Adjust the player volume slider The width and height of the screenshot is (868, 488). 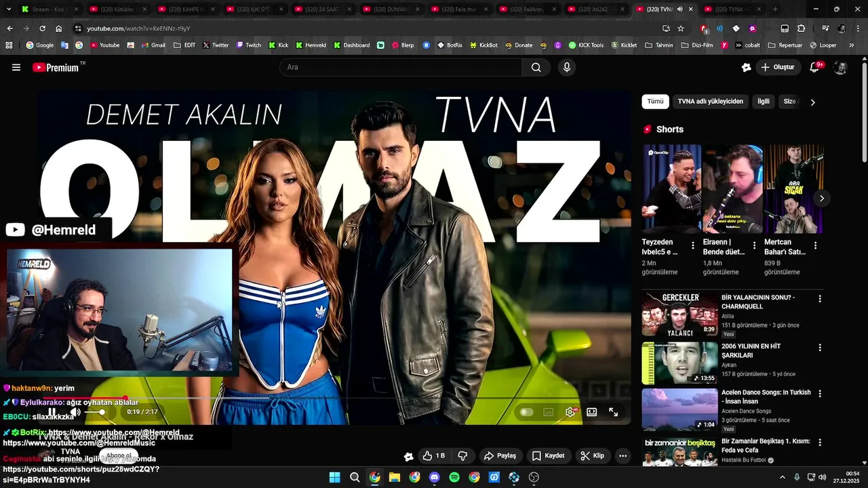pyautogui.click(x=95, y=412)
